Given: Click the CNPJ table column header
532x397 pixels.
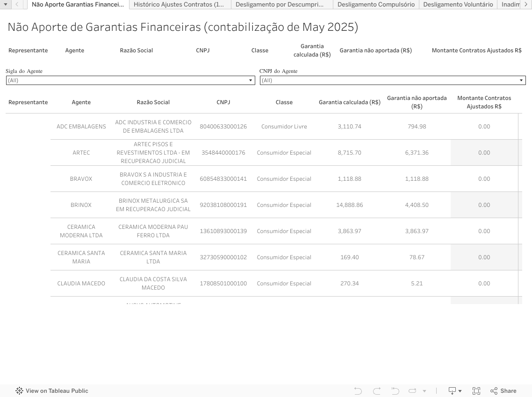Looking at the screenshot, I should tap(223, 102).
